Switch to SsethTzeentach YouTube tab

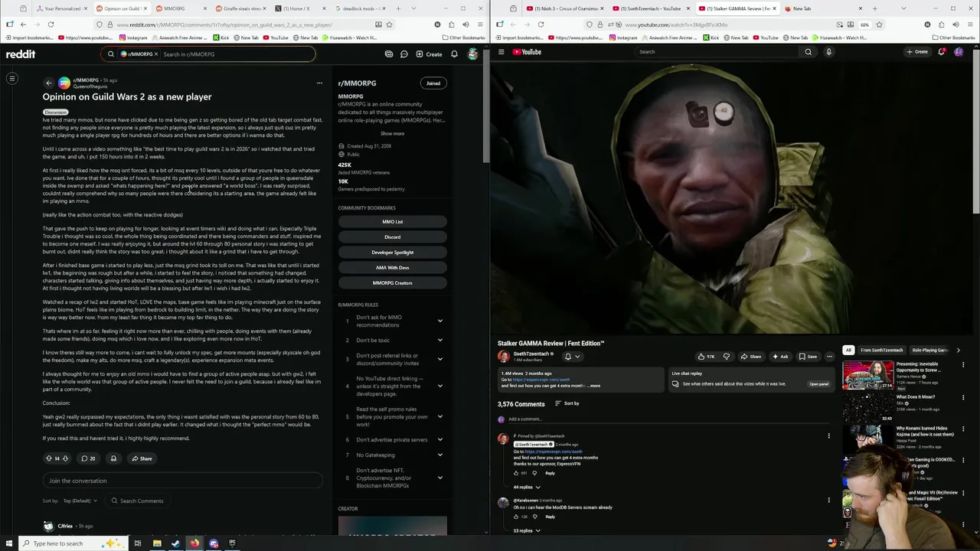point(652,8)
